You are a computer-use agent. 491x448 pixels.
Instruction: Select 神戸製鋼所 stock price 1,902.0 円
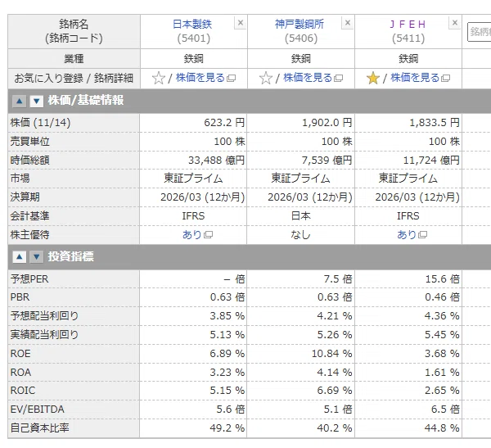pos(327,123)
